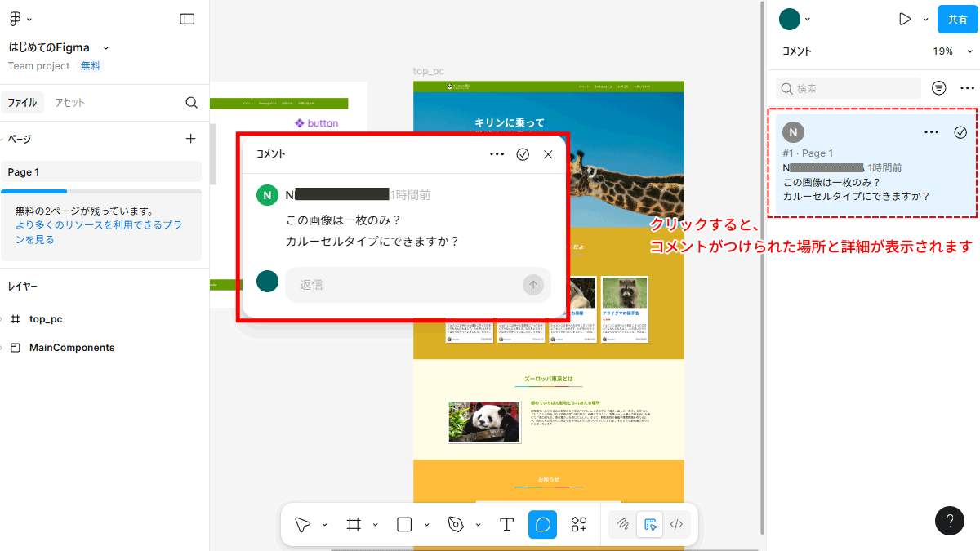
Task: Open the より多くのリソースを利用できるプランを見る link
Action: (x=98, y=232)
